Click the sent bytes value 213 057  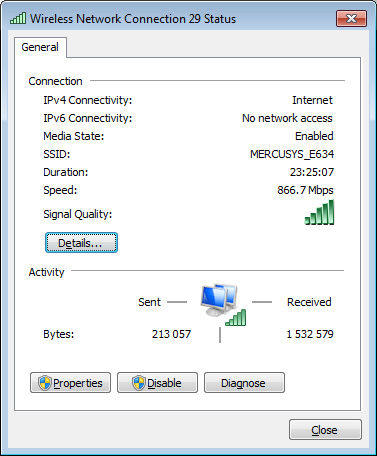coord(171,334)
